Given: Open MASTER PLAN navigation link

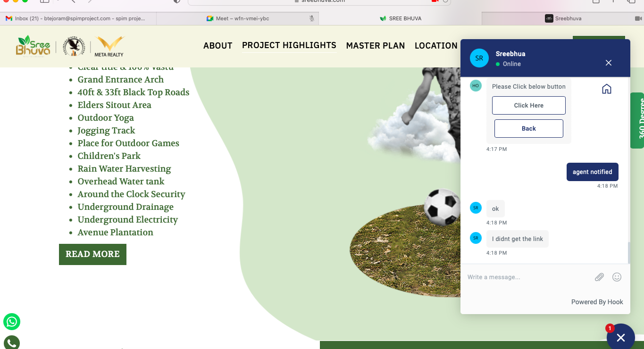Looking at the screenshot, I should [x=376, y=46].
